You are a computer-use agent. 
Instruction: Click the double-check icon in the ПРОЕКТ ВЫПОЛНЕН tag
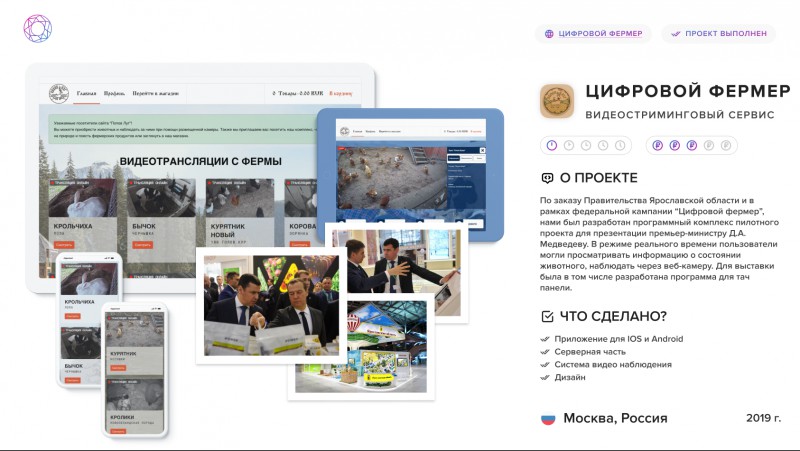click(676, 34)
